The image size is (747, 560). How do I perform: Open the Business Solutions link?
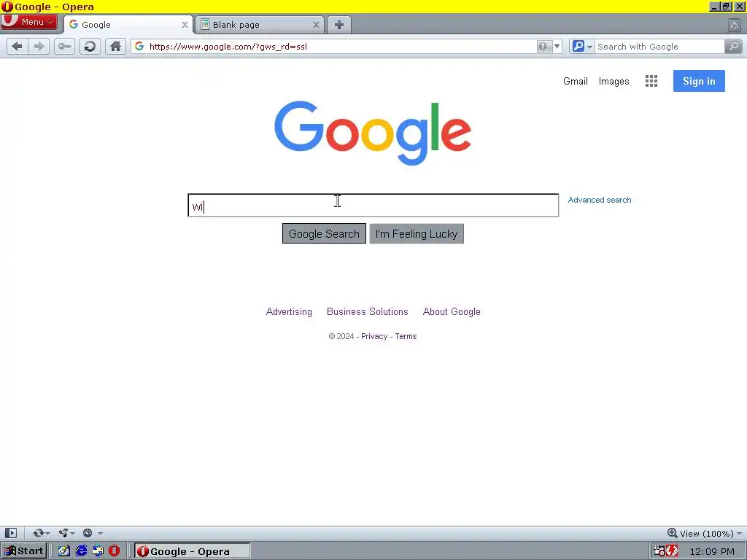click(x=368, y=311)
